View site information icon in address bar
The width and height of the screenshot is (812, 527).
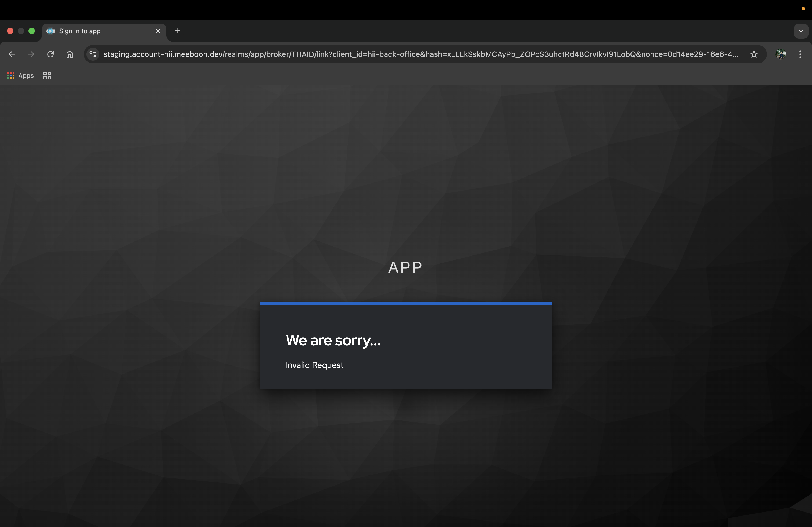pos(93,54)
